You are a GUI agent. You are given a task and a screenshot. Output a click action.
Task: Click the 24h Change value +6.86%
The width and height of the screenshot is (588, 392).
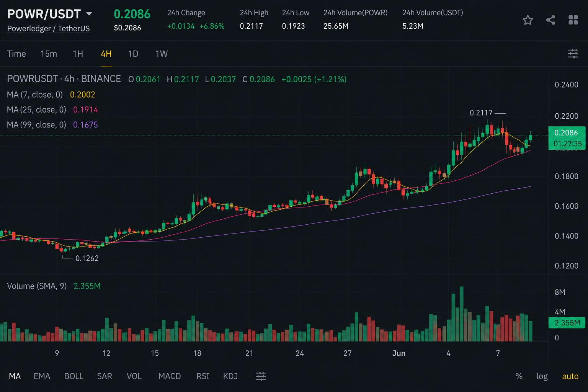click(212, 26)
